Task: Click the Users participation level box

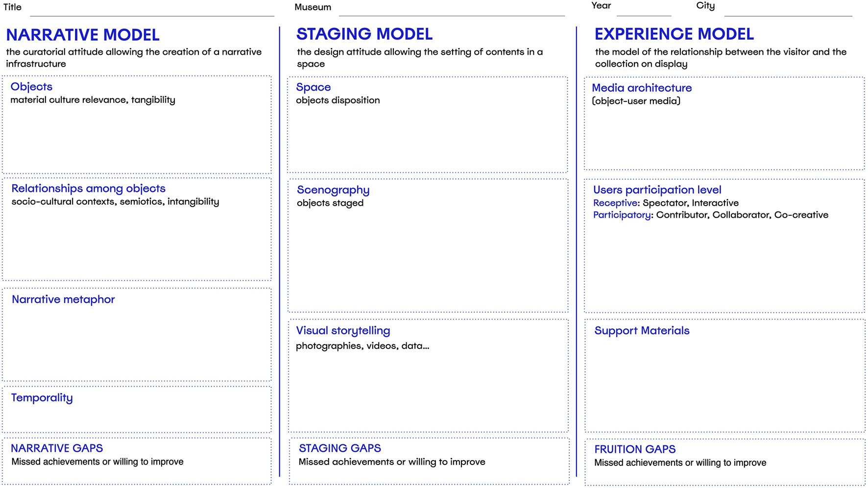Action: [724, 246]
